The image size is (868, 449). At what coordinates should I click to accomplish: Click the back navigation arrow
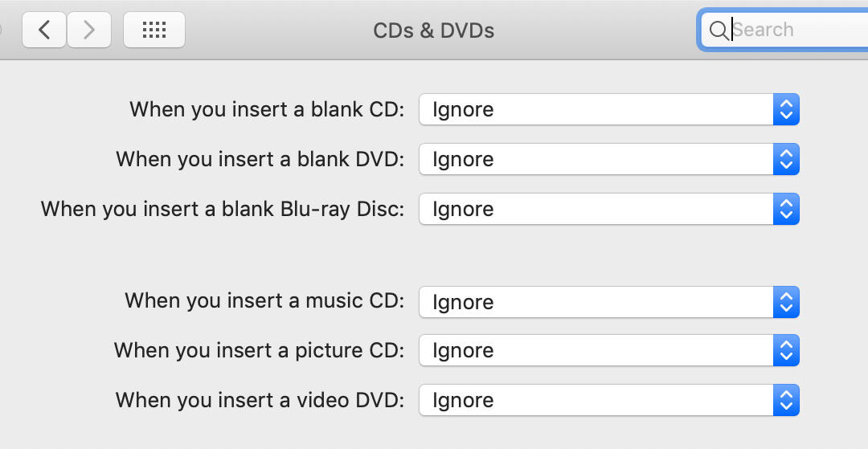[x=44, y=31]
